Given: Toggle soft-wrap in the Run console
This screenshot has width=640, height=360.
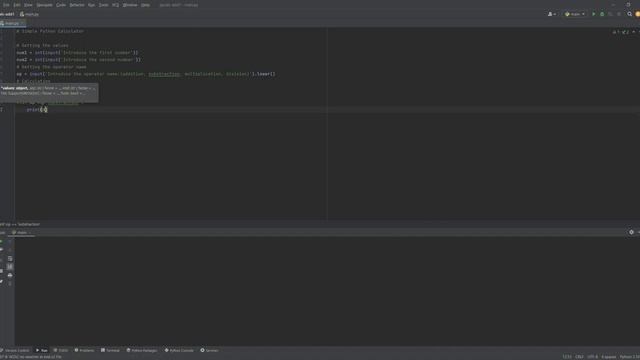Looking at the screenshot, I should (x=10, y=258).
